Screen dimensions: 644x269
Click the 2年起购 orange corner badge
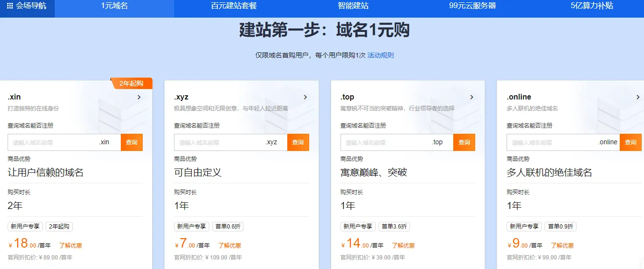tap(131, 83)
